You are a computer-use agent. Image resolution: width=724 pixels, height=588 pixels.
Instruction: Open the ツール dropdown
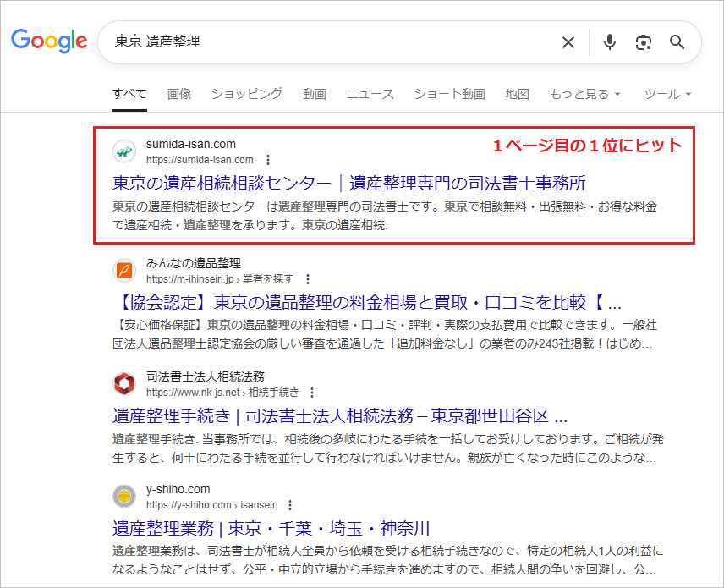[667, 94]
